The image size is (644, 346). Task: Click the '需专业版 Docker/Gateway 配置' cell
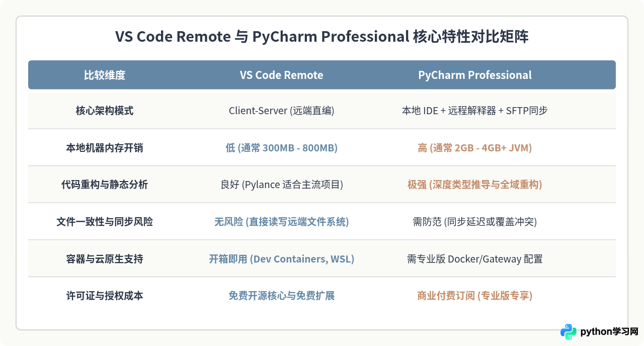[475, 259]
